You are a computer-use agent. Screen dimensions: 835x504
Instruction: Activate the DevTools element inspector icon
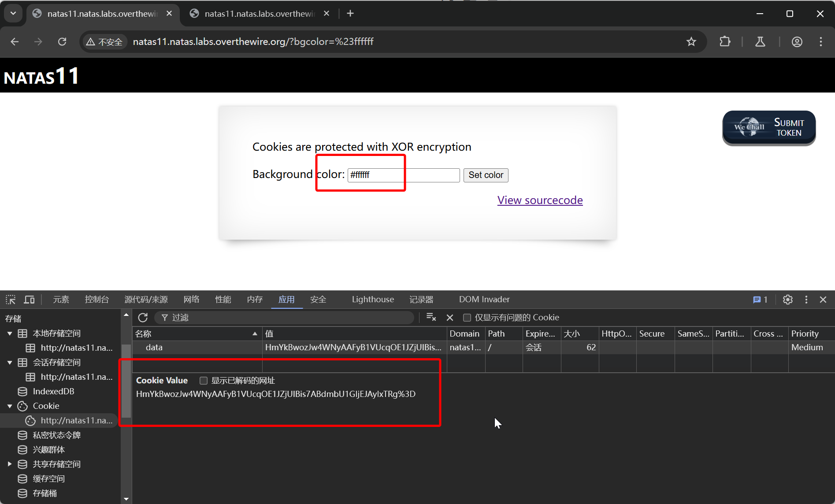click(11, 300)
